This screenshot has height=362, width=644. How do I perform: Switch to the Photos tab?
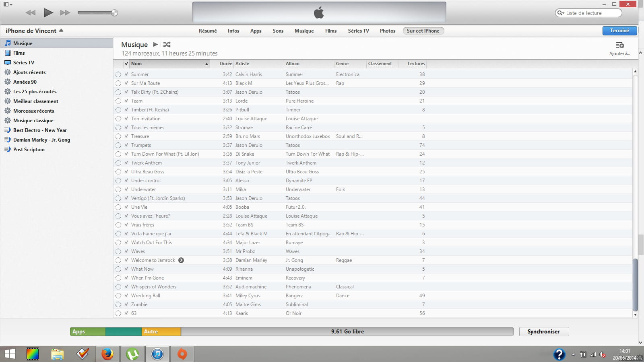[x=387, y=31]
